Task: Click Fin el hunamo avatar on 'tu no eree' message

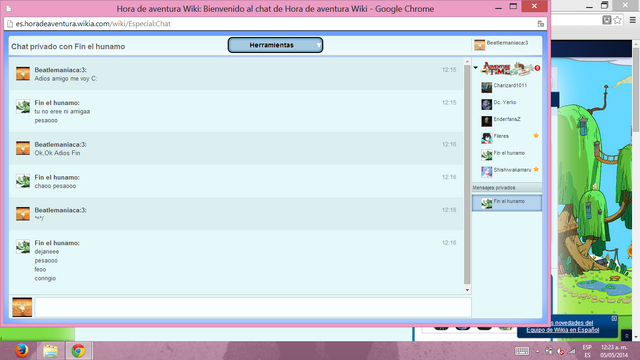Action: point(23,107)
